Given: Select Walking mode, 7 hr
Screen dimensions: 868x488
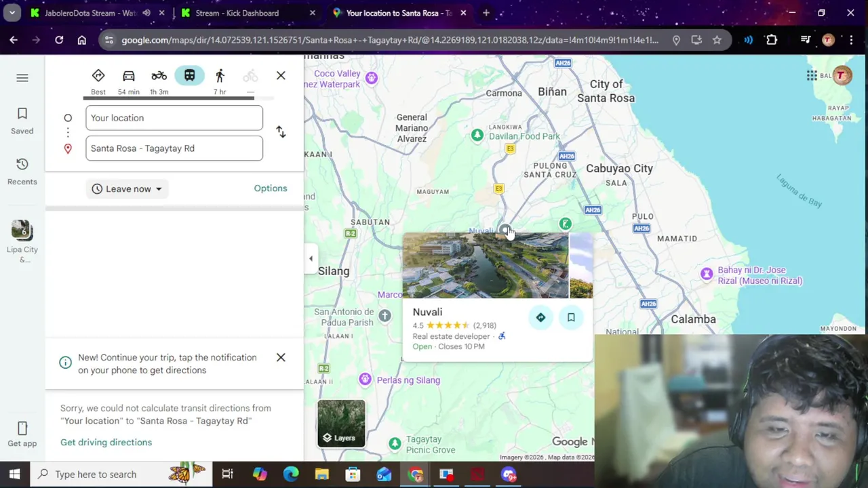Looking at the screenshot, I should tap(220, 81).
